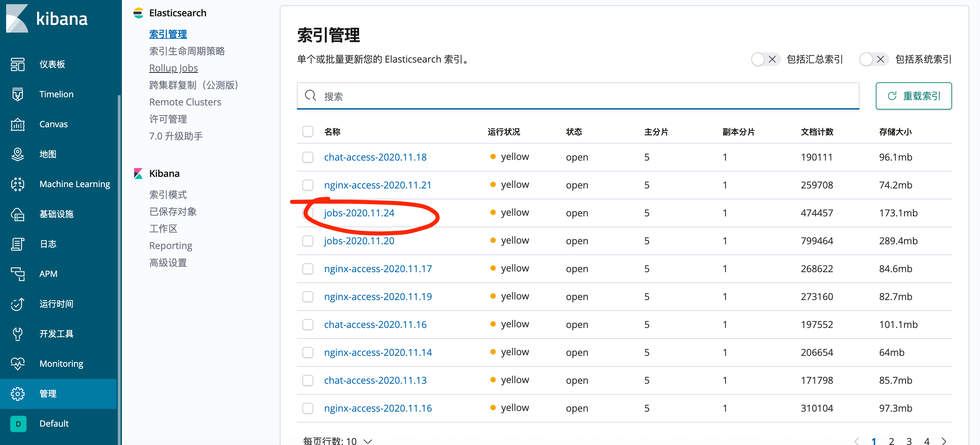Click the search magnifier icon

[311, 95]
